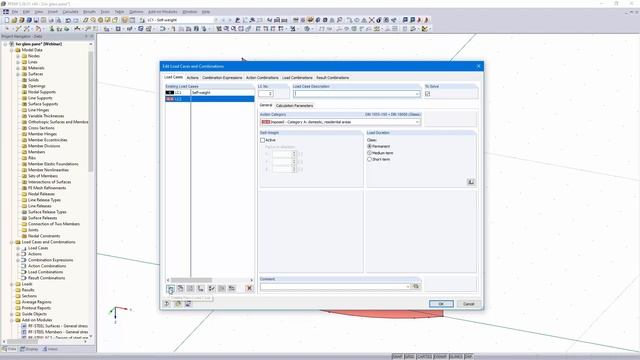
Task: Collapse the Model Data tree node
Action: (x=12, y=50)
